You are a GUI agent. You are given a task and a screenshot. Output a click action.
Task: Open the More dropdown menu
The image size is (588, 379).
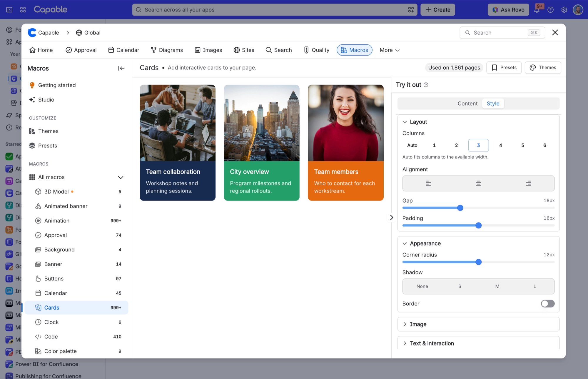click(390, 50)
